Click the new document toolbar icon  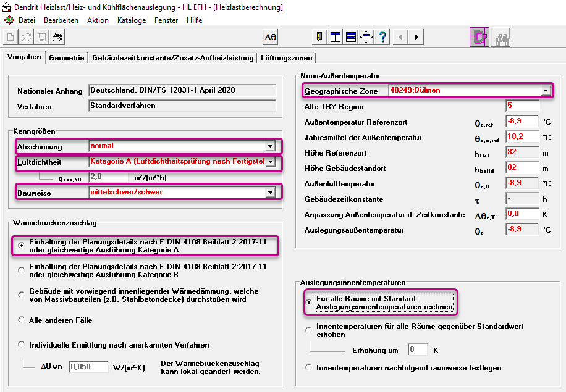click(11, 37)
